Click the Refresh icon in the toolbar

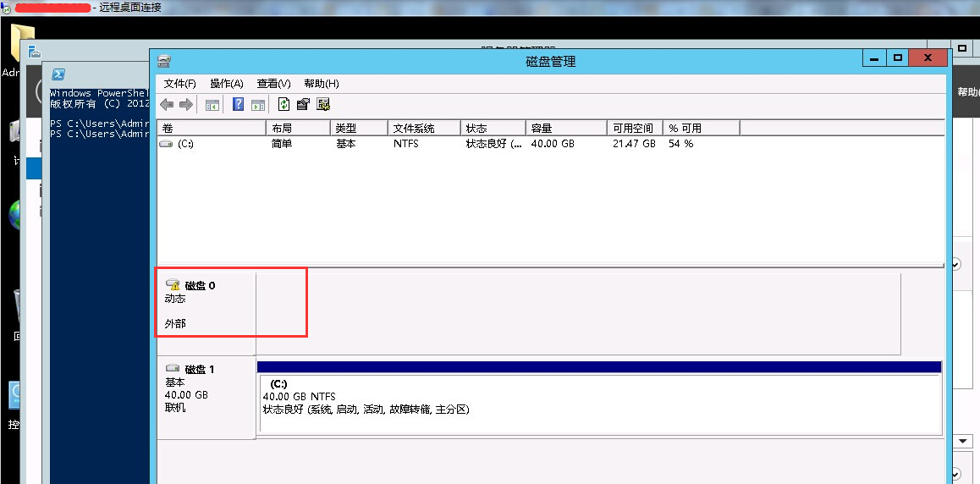tap(284, 104)
